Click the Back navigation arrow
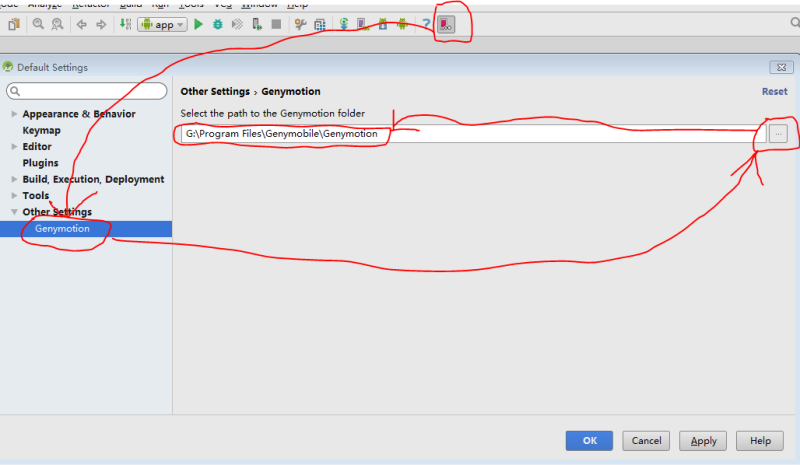The image size is (800, 465). pyautogui.click(x=81, y=24)
